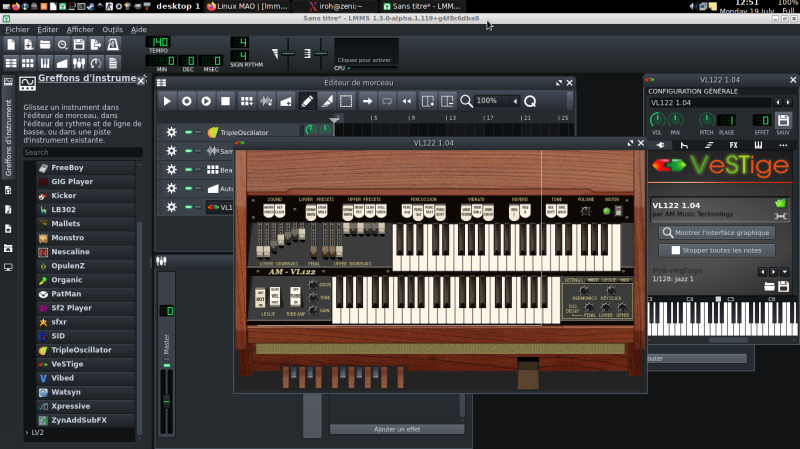Open VST plugin folder icon in VeSTige
Screen dimensions: 800x449
click(780, 204)
